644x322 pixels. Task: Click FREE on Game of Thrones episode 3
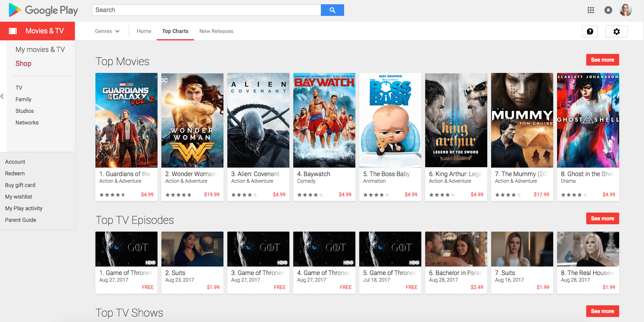(x=280, y=287)
